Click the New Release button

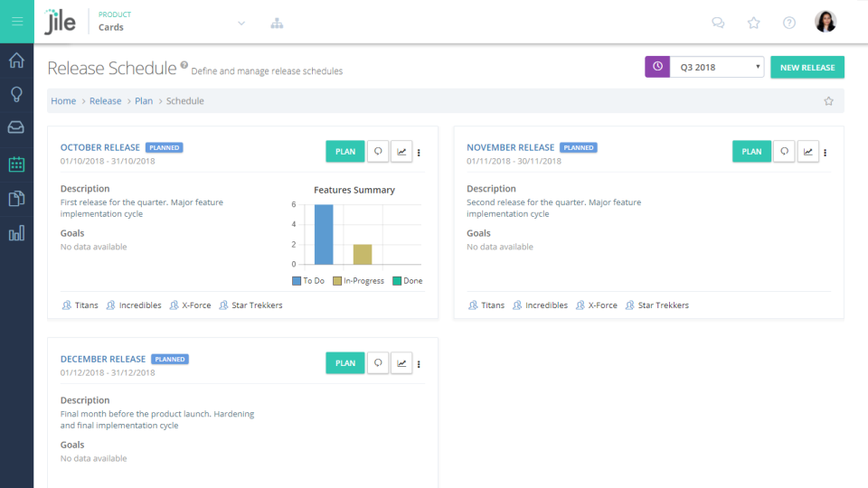click(807, 67)
